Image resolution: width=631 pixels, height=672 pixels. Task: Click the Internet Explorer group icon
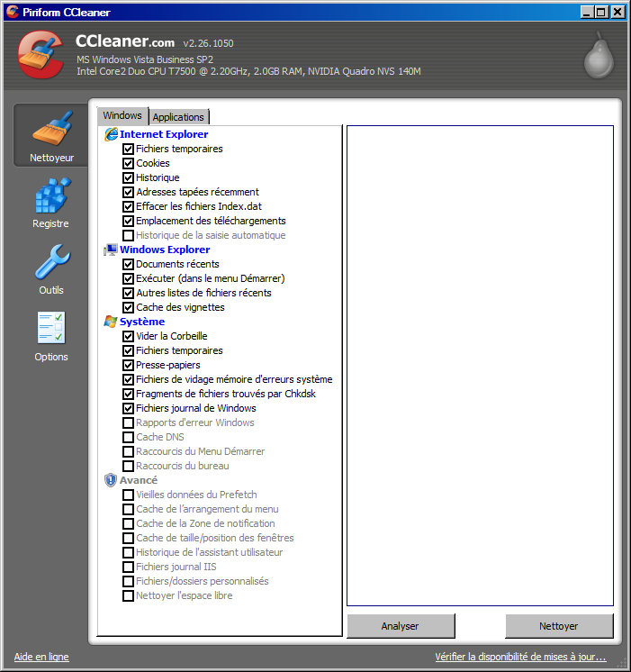[111, 134]
